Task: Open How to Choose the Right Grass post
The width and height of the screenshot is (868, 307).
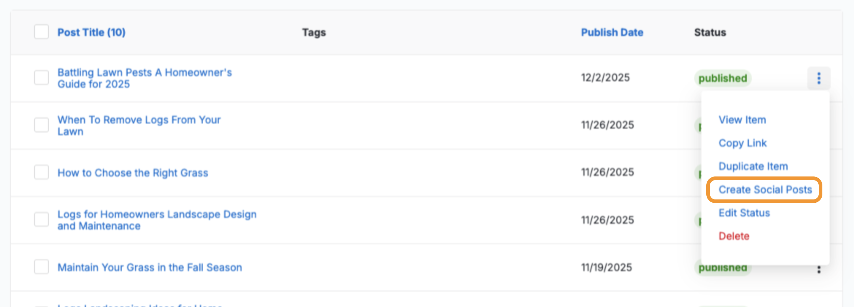Action: [133, 173]
